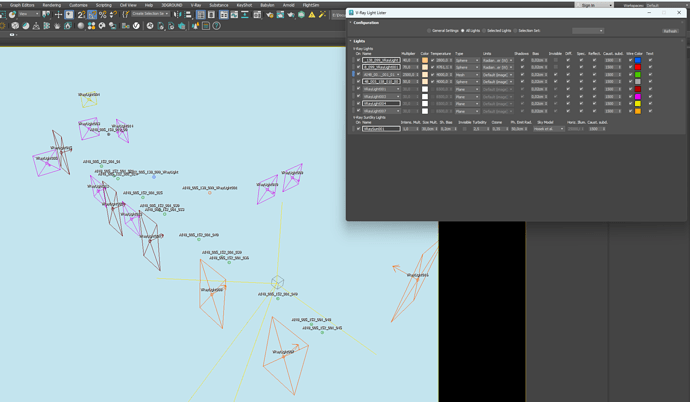Click the Select and Place icon highlighted blue
Screen dimensions: 690x402
click(x=69, y=15)
